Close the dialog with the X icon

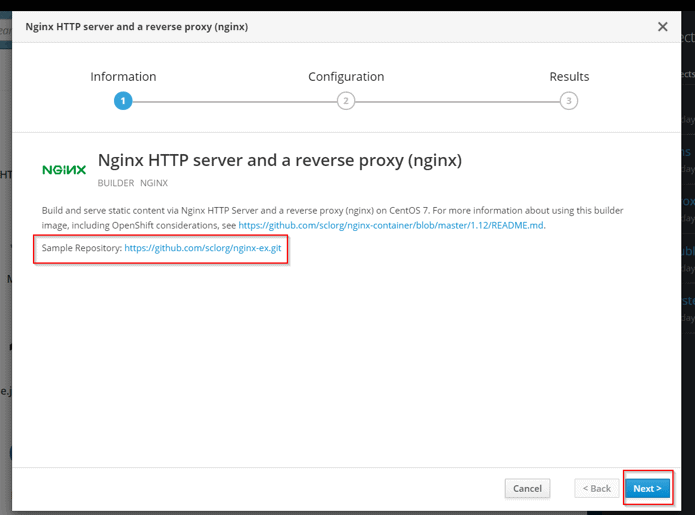coord(662,27)
